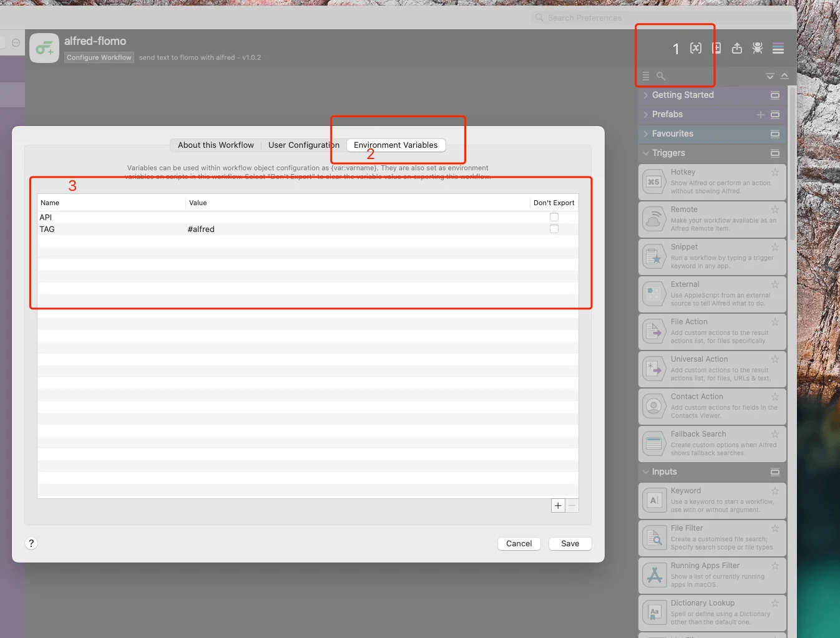Viewport: 840px width, 638px height.
Task: Favourite the File Action star
Action: pyautogui.click(x=775, y=322)
